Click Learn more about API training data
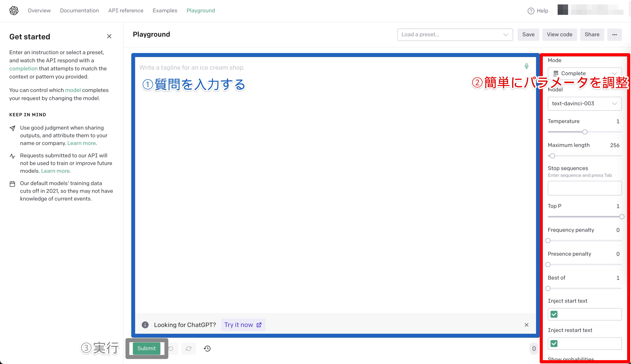The width and height of the screenshot is (631, 364). click(x=55, y=171)
